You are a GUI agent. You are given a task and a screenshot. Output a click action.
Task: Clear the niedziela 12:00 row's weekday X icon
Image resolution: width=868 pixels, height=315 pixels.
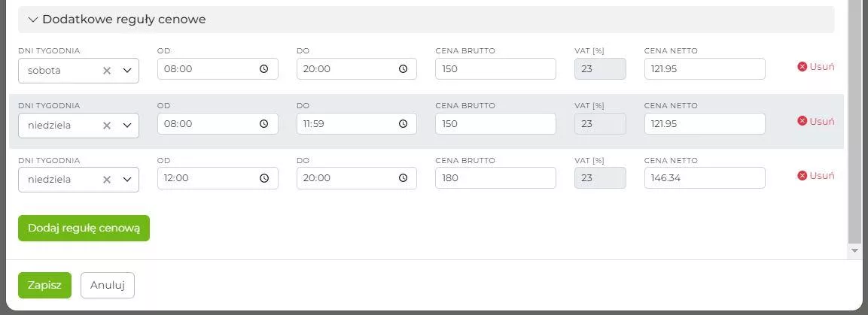coord(107,180)
